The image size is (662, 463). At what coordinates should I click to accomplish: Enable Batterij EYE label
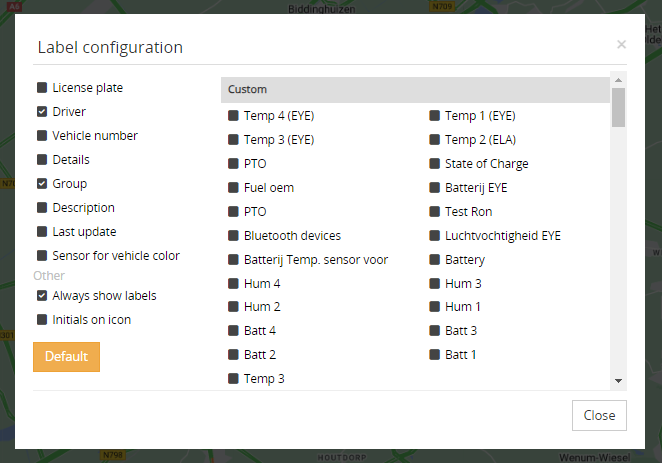[434, 188]
